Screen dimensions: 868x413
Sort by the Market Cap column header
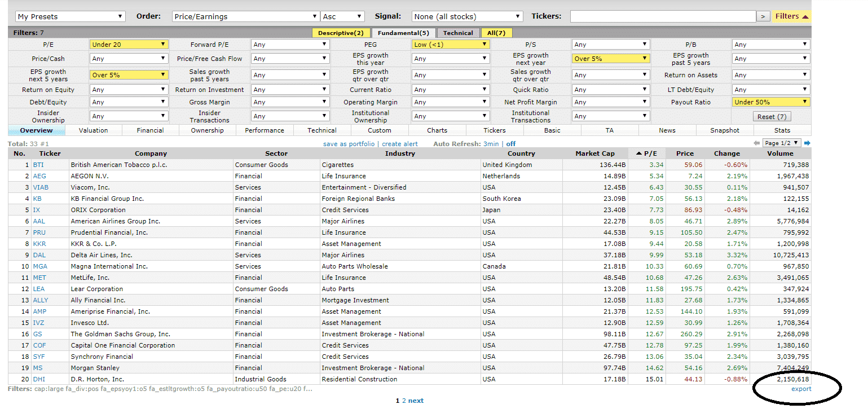[595, 153]
